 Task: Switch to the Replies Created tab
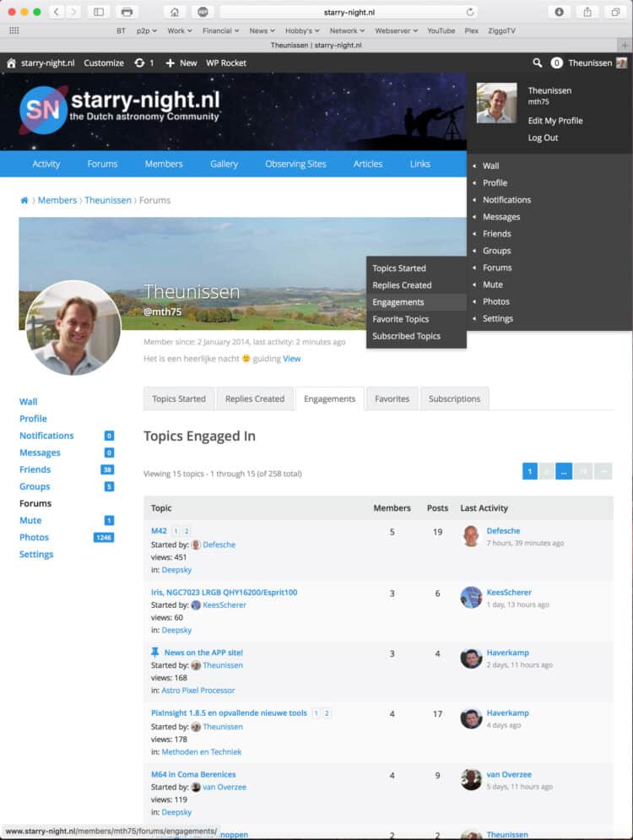[x=255, y=398]
